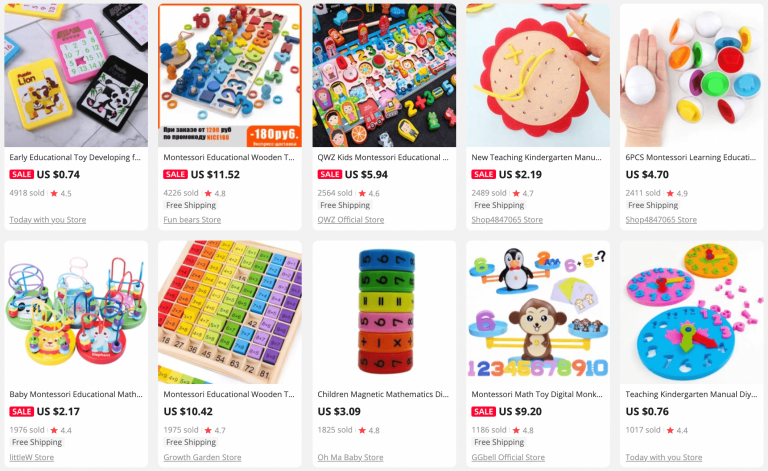The height and width of the screenshot is (471, 768).
Task: Click the wooden number board image with -180 руб banner
Action: tap(230, 75)
